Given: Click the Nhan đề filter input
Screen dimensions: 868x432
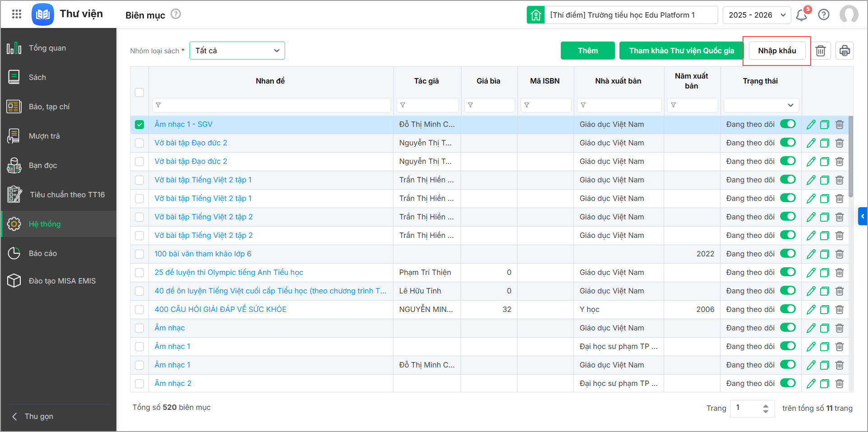Looking at the screenshot, I should [272, 105].
